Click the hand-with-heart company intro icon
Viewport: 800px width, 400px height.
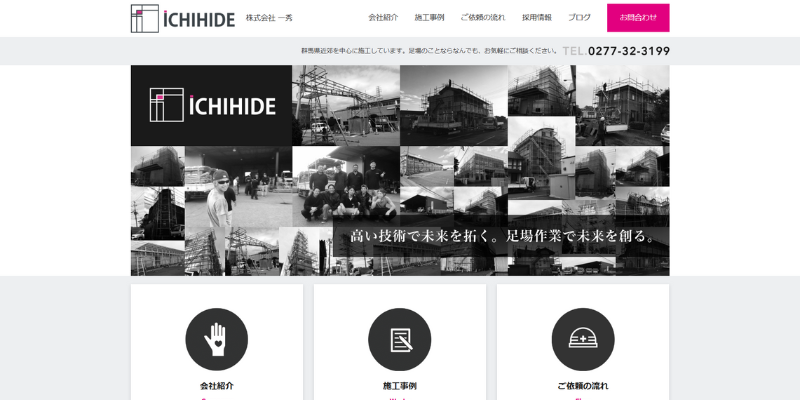point(216,339)
